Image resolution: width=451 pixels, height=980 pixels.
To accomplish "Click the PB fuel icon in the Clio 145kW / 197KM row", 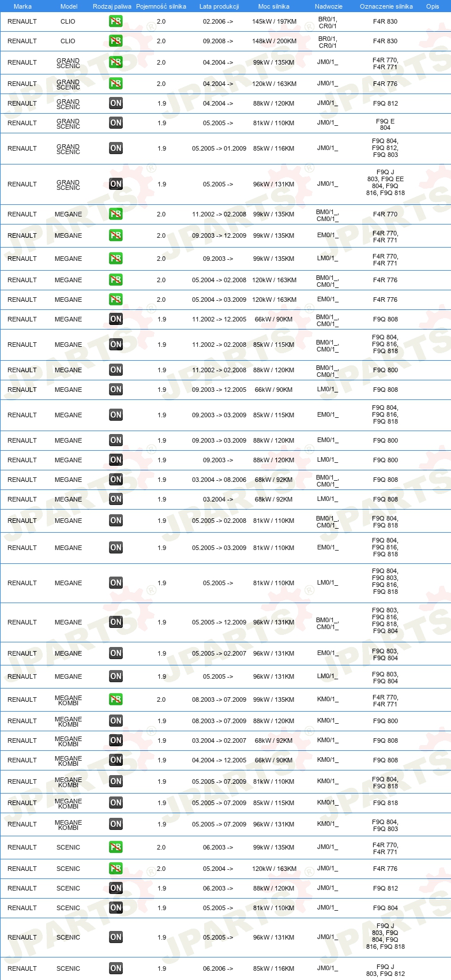I will coord(116,21).
